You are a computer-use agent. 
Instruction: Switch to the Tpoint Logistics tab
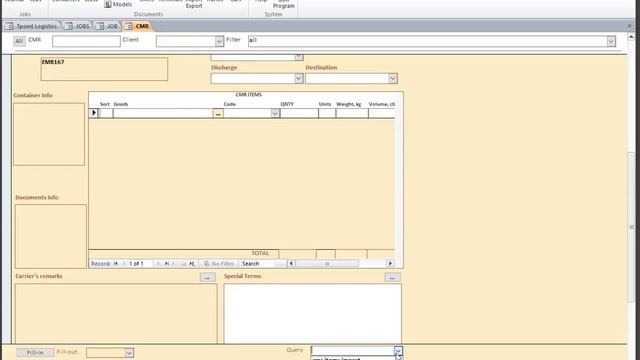click(x=32, y=26)
